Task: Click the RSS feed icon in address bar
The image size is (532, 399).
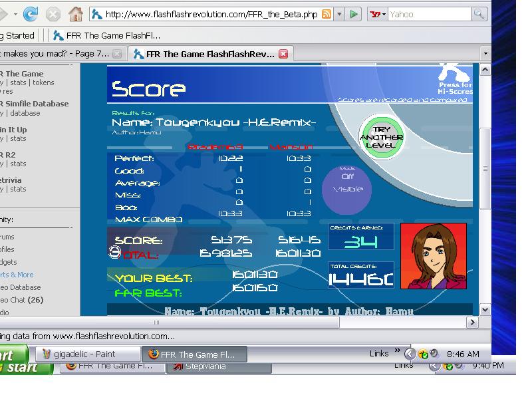Action: pyautogui.click(x=327, y=14)
